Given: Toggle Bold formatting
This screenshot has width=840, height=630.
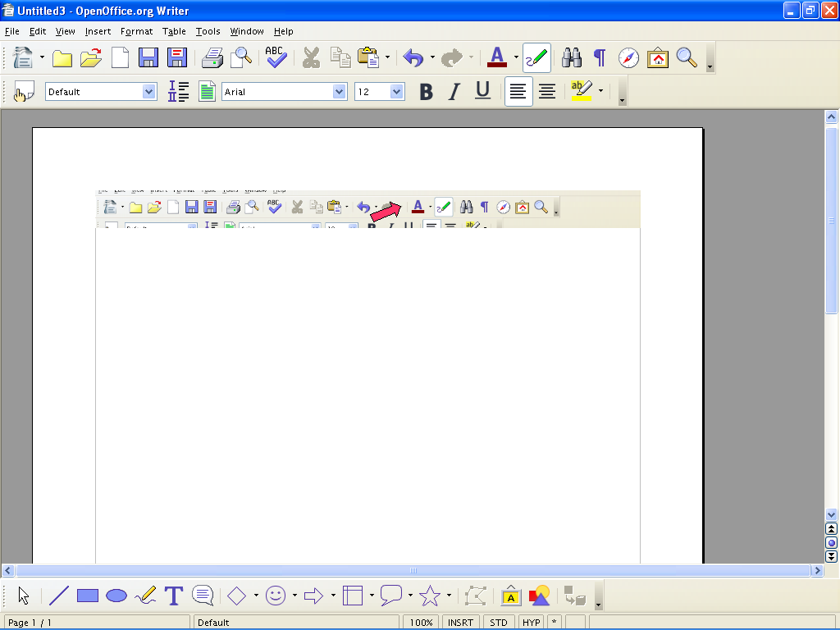Looking at the screenshot, I should pos(426,92).
